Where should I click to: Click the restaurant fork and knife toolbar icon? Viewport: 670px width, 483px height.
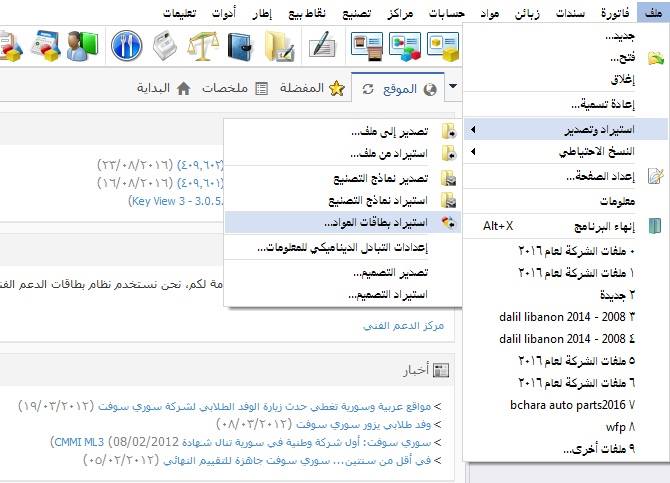[126, 45]
